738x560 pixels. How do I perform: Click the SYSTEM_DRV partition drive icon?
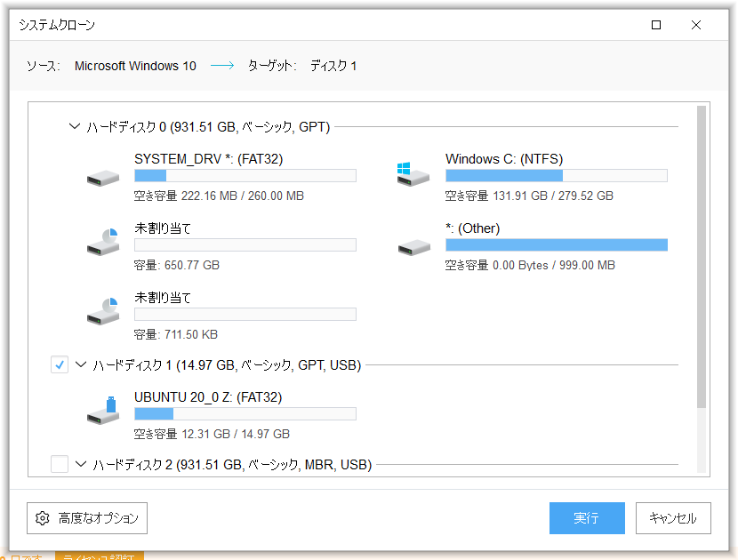point(103,179)
